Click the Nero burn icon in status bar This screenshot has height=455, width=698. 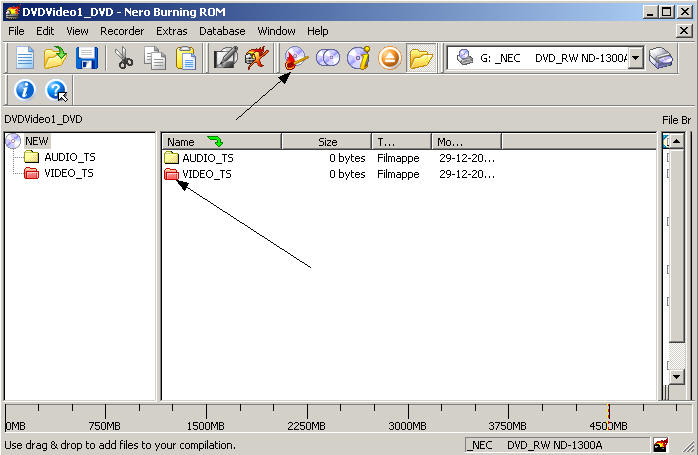point(661,444)
